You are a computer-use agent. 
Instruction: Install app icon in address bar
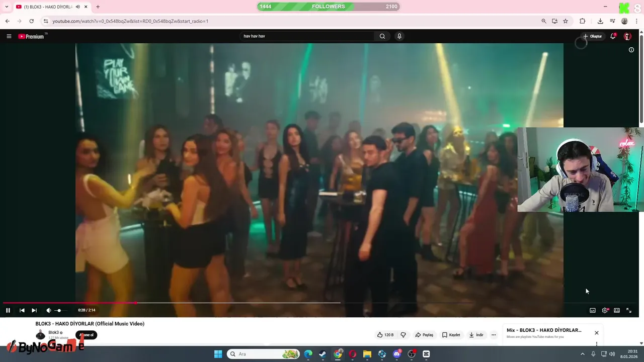coord(554,21)
